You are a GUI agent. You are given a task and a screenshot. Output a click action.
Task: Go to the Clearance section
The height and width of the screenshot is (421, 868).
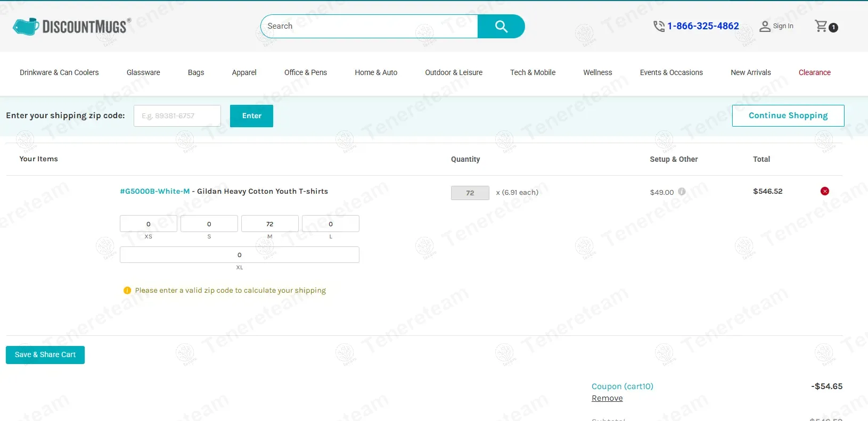[x=814, y=72]
